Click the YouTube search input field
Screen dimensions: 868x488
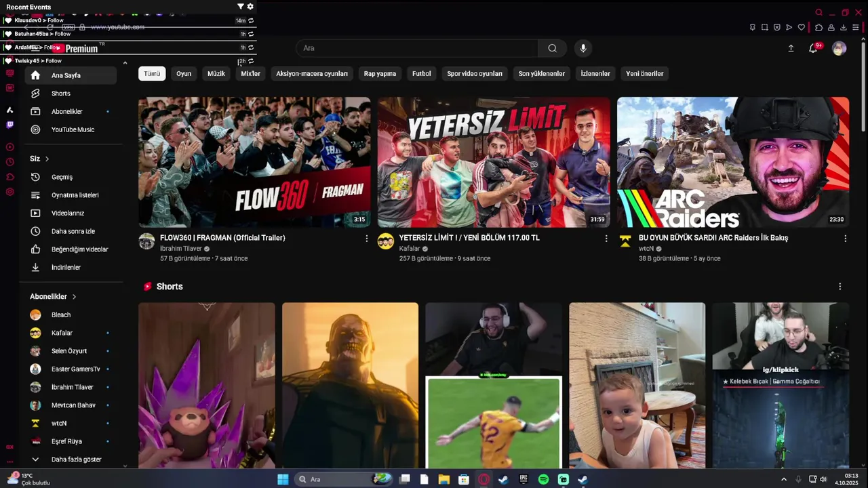pyautogui.click(x=417, y=48)
